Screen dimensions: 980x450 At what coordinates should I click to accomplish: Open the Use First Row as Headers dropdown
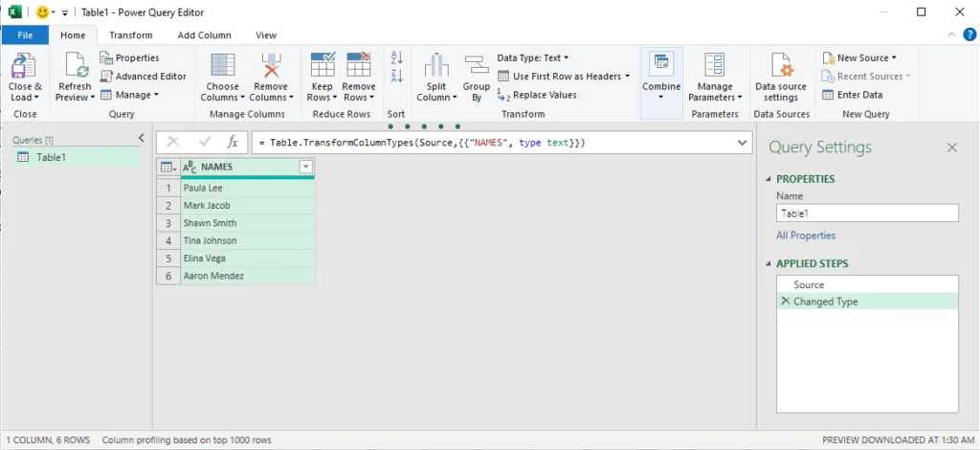[x=564, y=77]
